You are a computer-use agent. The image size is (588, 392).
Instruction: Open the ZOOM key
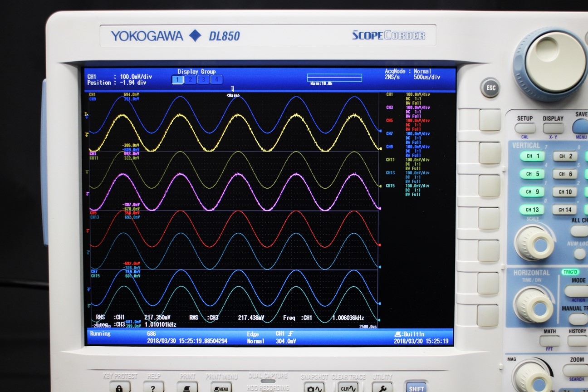coord(575,370)
